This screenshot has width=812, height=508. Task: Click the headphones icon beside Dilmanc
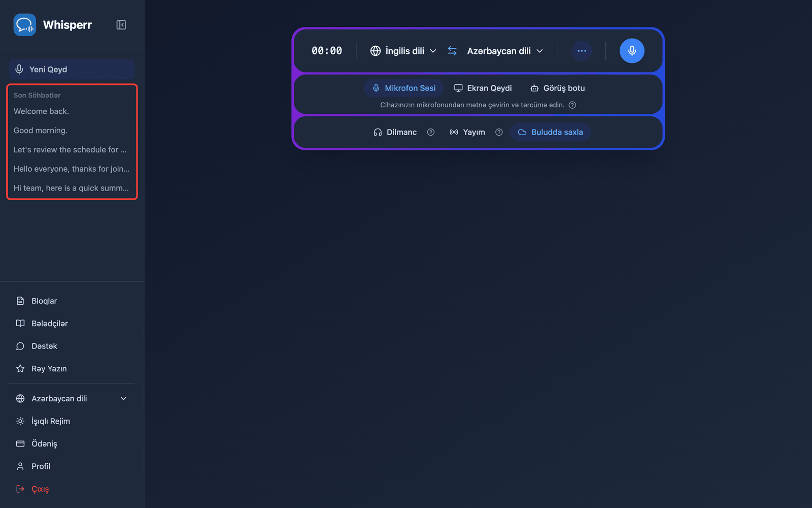click(x=378, y=132)
